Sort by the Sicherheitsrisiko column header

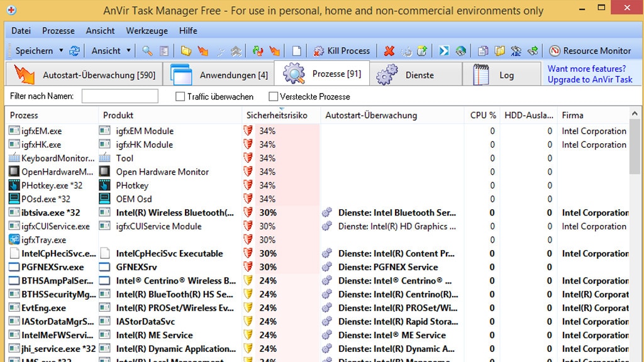(x=281, y=116)
